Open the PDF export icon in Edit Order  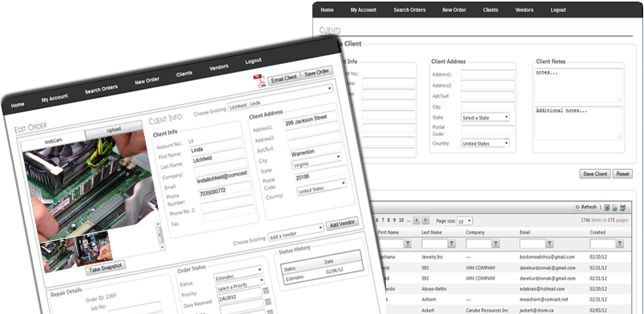pos(260,81)
